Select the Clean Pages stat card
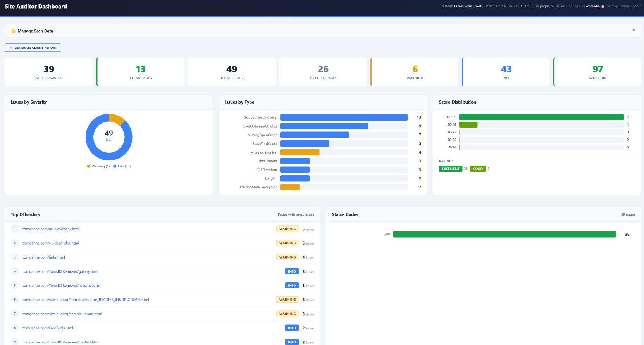Image resolution: width=644 pixels, height=345 pixels. tap(141, 72)
